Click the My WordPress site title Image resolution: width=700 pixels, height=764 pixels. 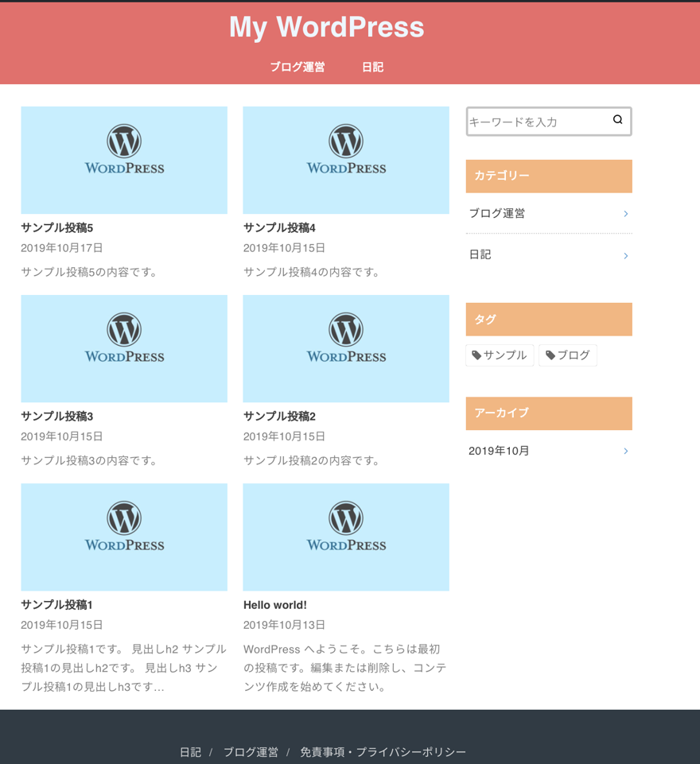click(x=326, y=27)
